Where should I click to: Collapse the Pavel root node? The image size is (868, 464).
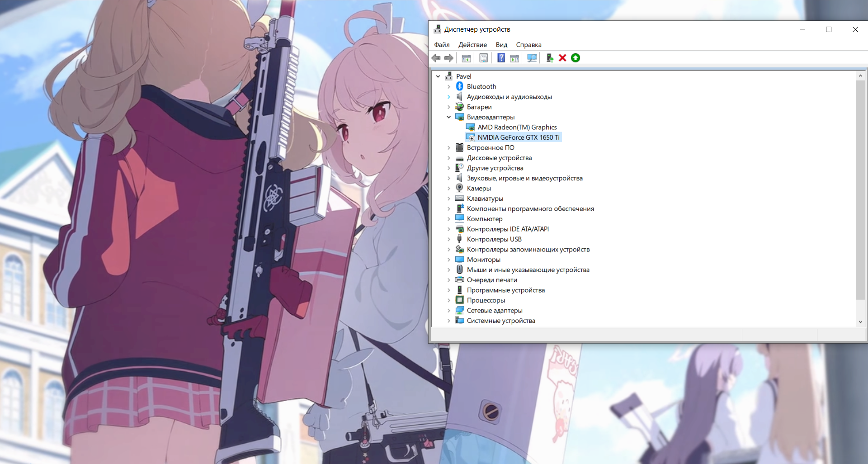click(x=438, y=76)
